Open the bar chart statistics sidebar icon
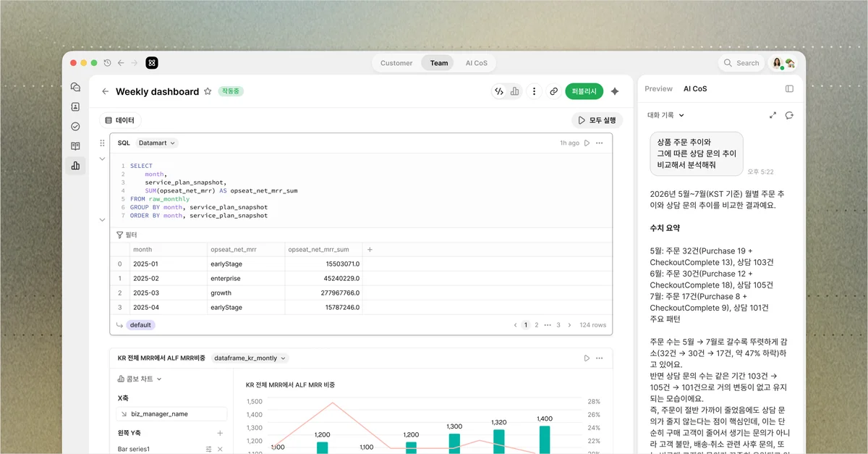Viewport: 868px width, 454px height. 75,166
